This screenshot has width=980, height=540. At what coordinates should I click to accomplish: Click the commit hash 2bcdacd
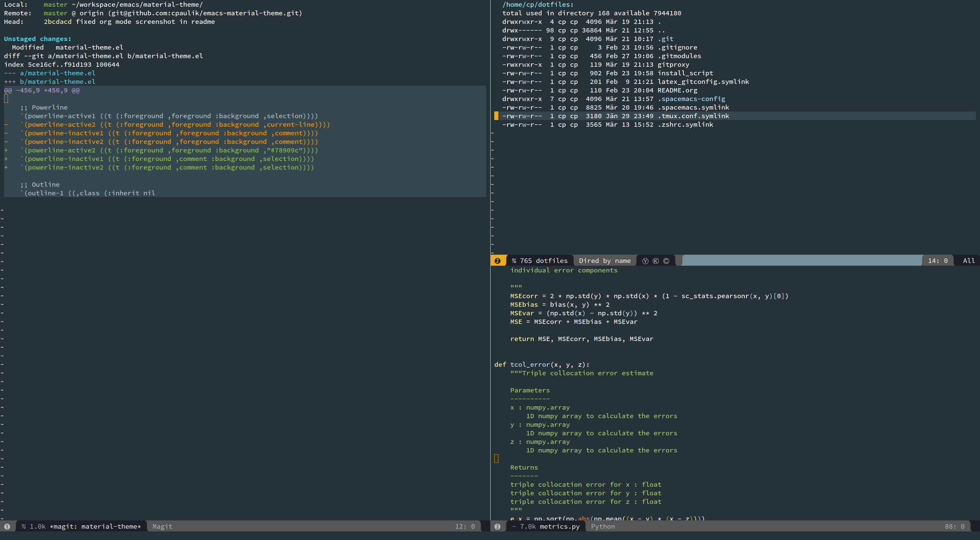point(58,22)
